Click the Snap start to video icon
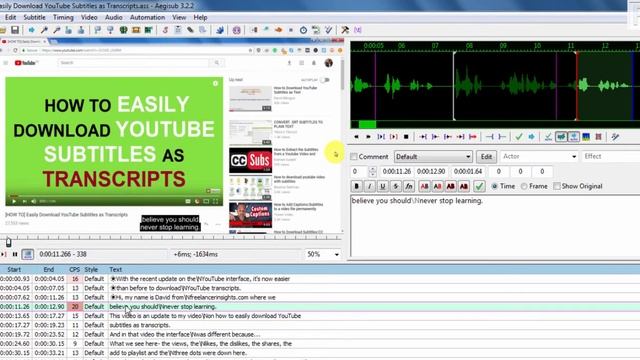The width and height of the screenshot is (640, 360). [x=97, y=30]
